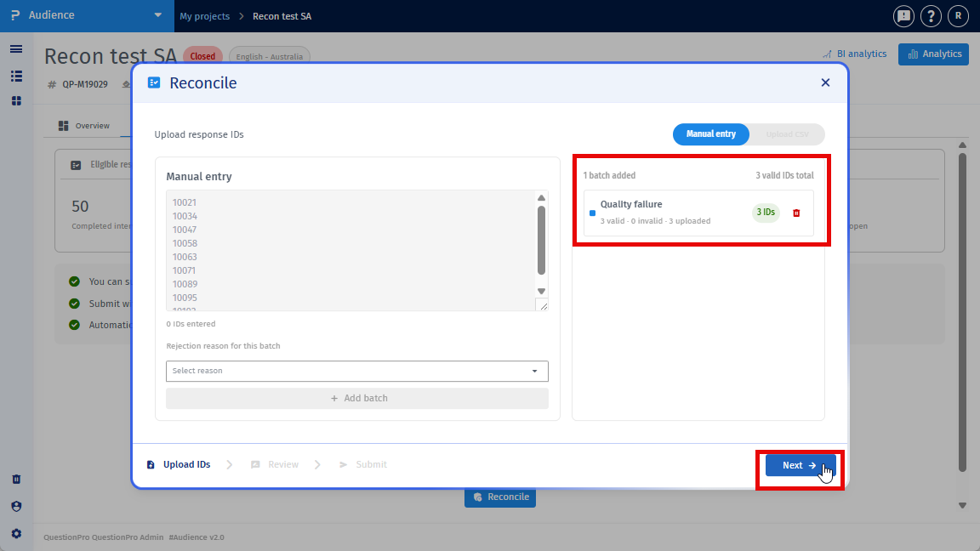This screenshot has width=980, height=551.
Task: Open Analytics button
Action: (x=934, y=54)
